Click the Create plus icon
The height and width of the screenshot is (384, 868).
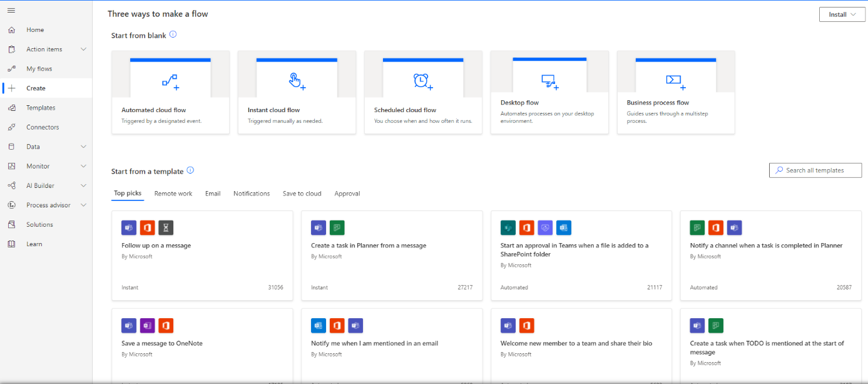tap(11, 88)
